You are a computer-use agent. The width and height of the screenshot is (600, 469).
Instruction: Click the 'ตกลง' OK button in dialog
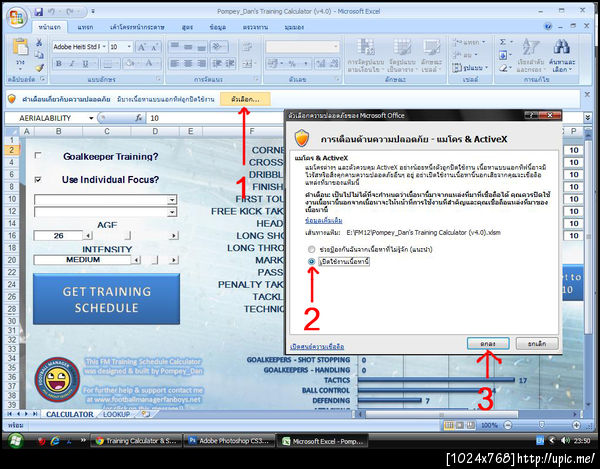click(488, 344)
